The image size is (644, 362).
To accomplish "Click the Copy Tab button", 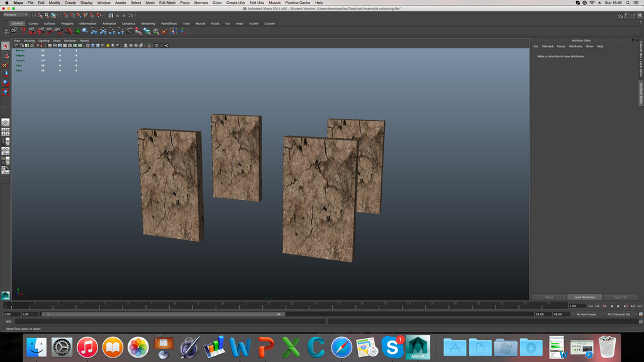I will pyautogui.click(x=620, y=297).
